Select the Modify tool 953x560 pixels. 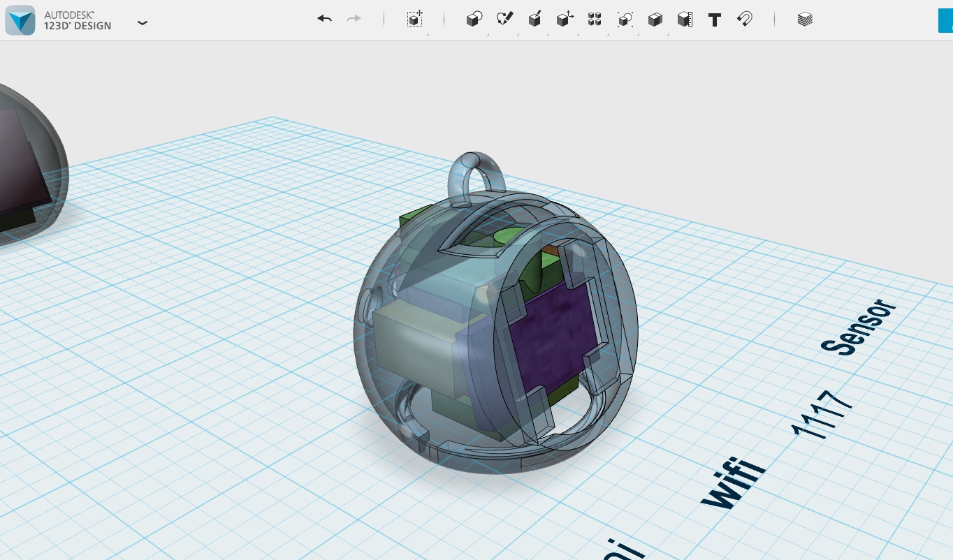[564, 19]
